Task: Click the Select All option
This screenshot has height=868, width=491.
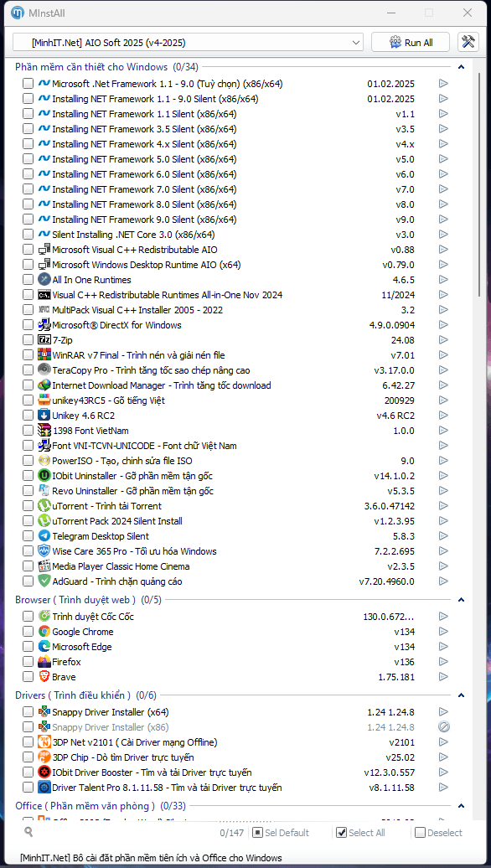Action: 361,833
